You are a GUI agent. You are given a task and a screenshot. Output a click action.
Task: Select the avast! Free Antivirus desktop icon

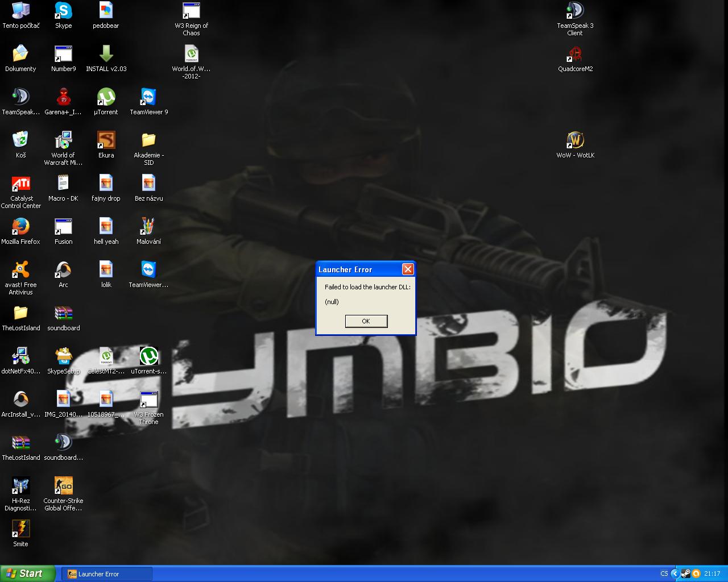20,271
